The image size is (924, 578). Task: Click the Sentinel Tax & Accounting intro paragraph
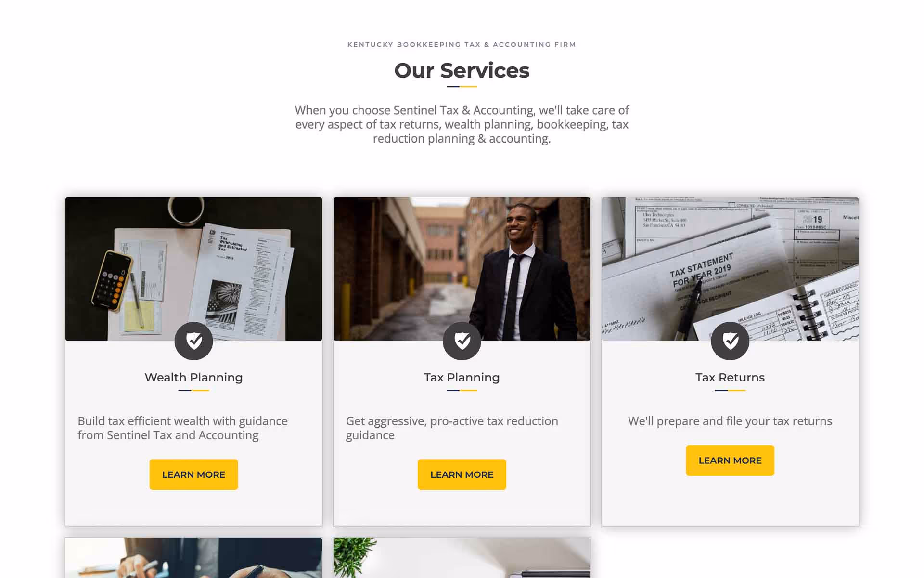click(462, 124)
